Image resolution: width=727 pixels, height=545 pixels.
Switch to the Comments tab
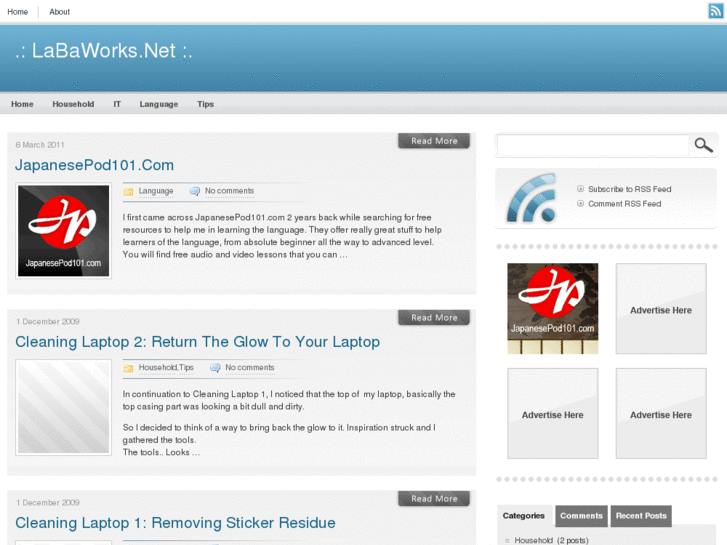click(x=581, y=516)
